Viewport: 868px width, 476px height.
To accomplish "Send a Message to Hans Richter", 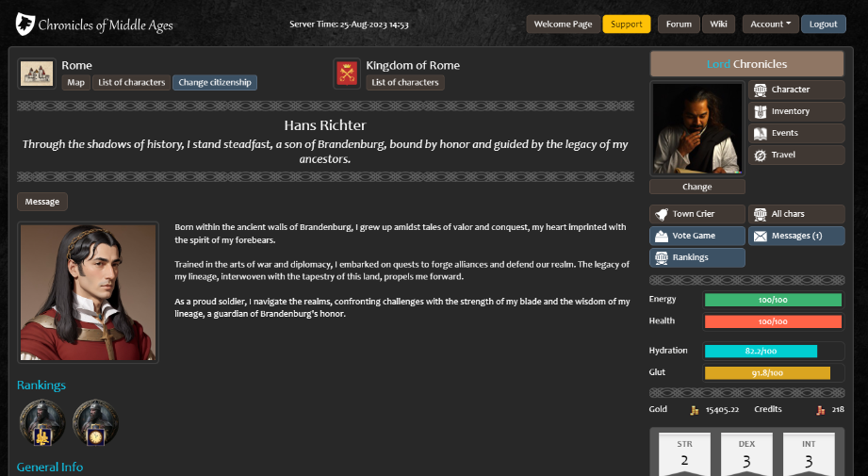I will pyautogui.click(x=42, y=202).
